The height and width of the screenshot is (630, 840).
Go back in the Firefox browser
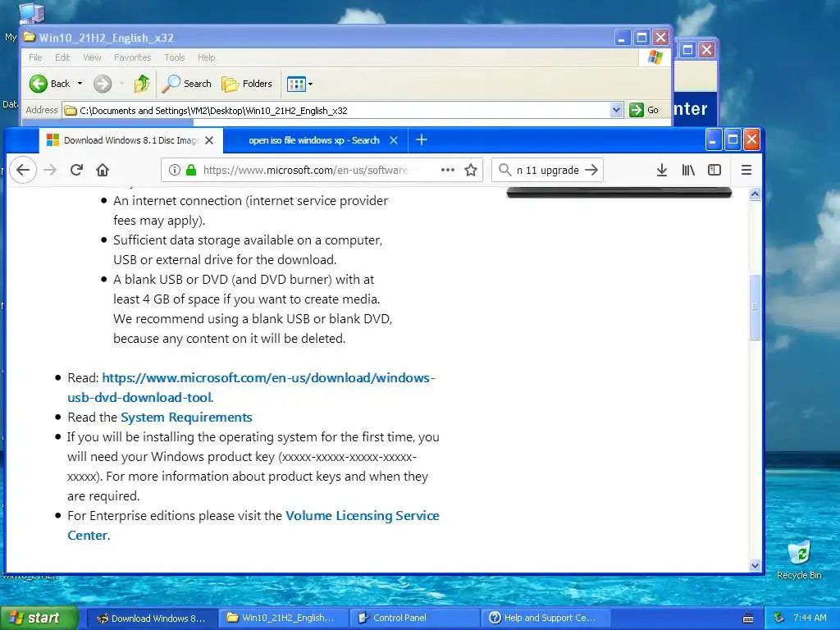click(22, 170)
